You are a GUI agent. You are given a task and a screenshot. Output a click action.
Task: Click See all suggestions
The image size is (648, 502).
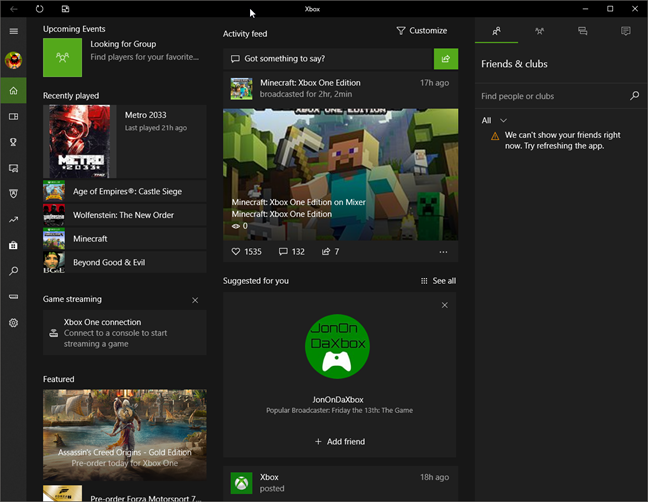pyautogui.click(x=438, y=281)
